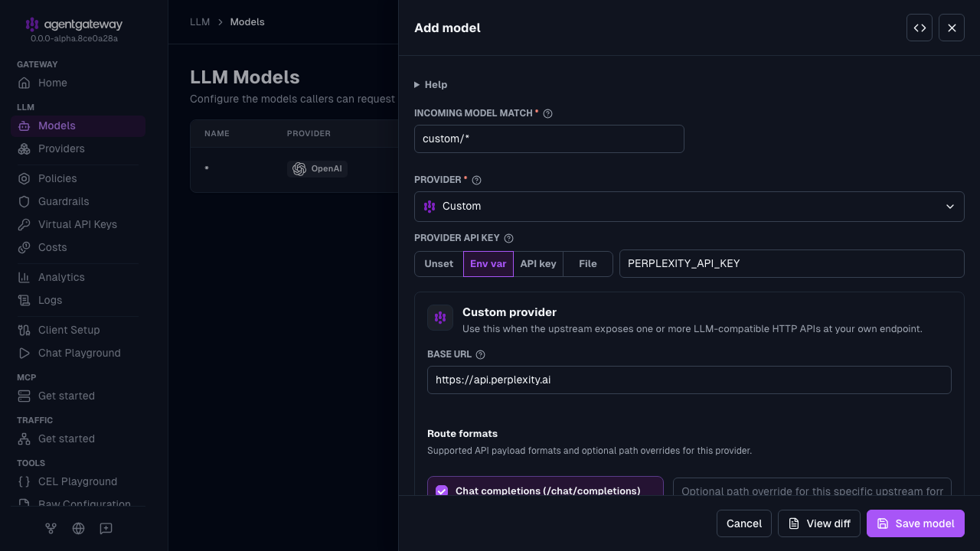Click the Incoming Model Match field
Screen dimensions: 980x551
(x=549, y=139)
